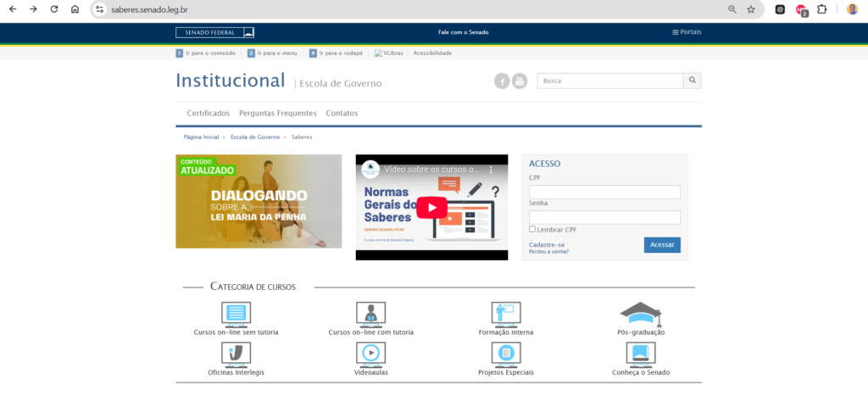Open Cursos on-line sem tutoria icon
This screenshot has width=868, height=407.
click(236, 315)
